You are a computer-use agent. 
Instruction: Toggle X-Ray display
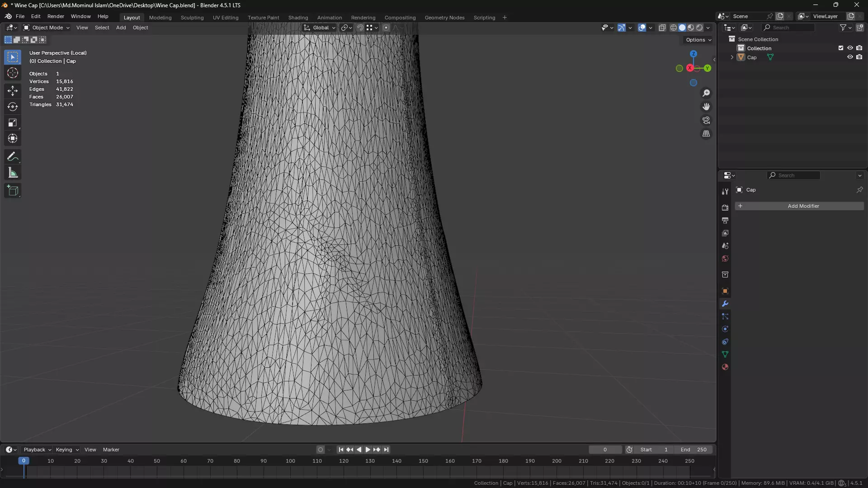coord(662,28)
